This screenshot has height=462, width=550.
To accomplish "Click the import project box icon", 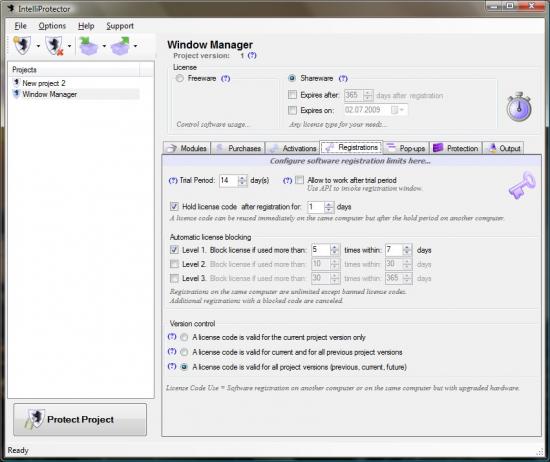I will coord(88,46).
